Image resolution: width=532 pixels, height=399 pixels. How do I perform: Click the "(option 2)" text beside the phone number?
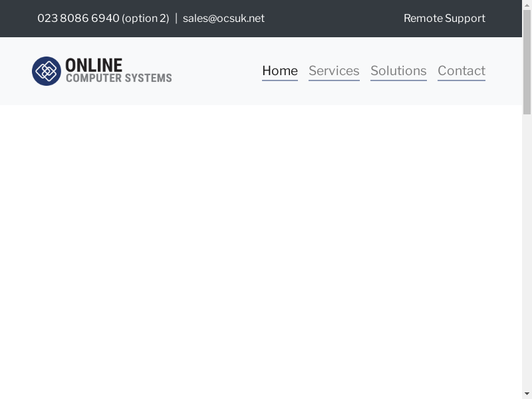[145, 19]
